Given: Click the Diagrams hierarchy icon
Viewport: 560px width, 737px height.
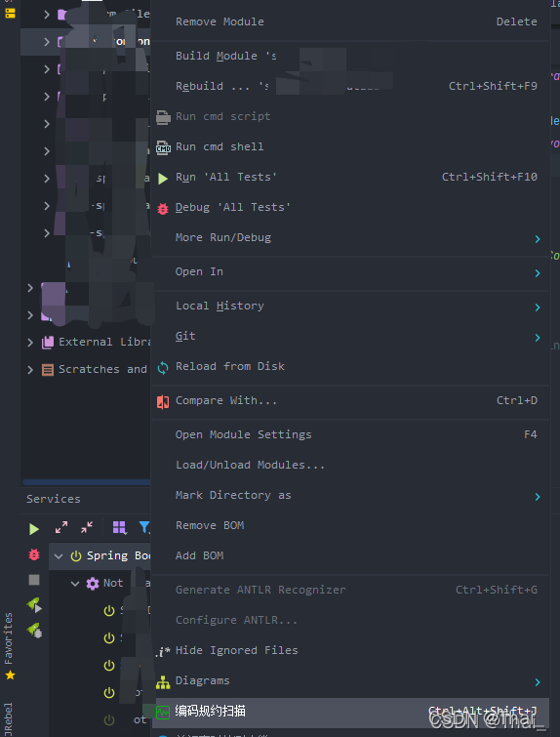Looking at the screenshot, I should pyautogui.click(x=163, y=682).
